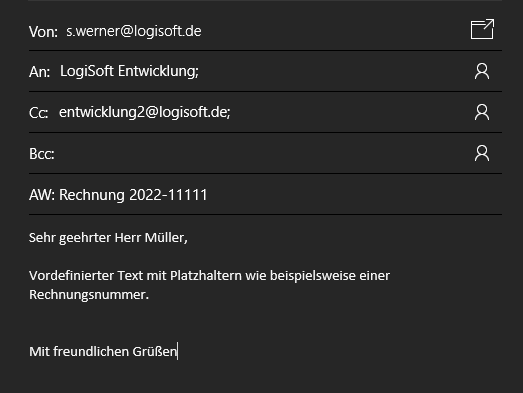Open contact picker for the Cc field
The width and height of the screenshot is (523, 393).
(x=482, y=112)
